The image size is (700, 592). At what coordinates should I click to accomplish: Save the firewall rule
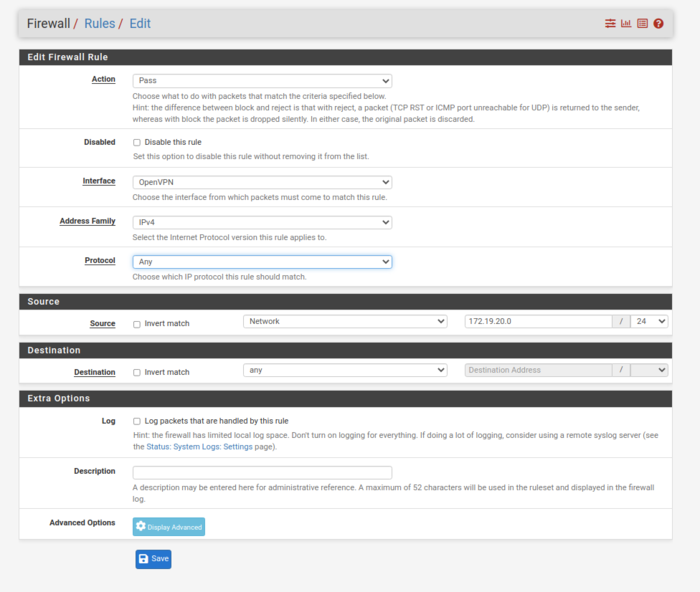[x=154, y=559]
